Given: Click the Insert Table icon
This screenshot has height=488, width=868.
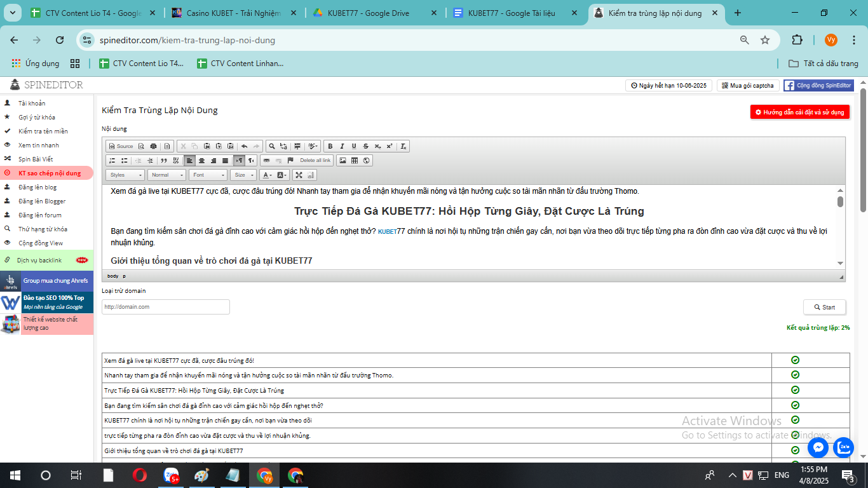Looking at the screenshot, I should (355, 160).
